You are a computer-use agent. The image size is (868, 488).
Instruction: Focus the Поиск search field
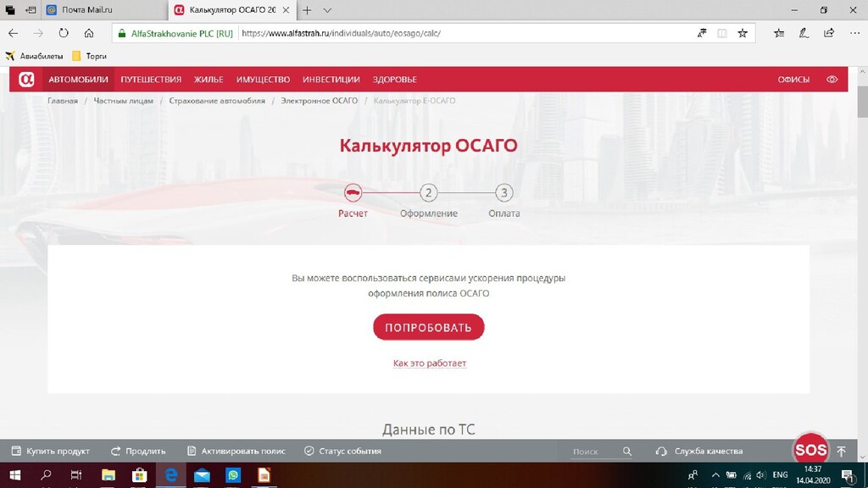pos(595,452)
